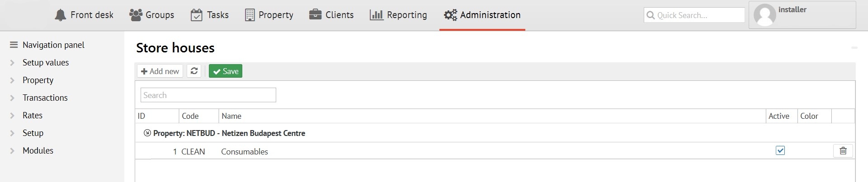
Task: Collapse the NETBUD property group
Action: point(147,133)
